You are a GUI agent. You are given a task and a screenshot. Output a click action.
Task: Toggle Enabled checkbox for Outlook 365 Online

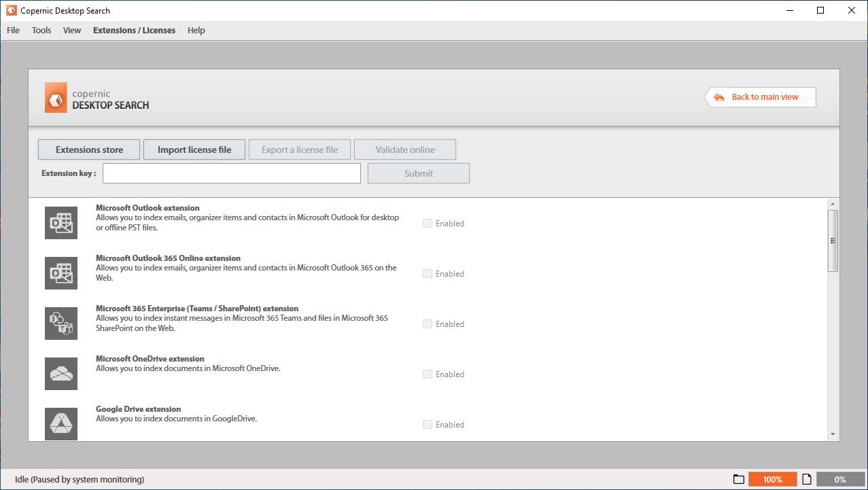tap(428, 273)
